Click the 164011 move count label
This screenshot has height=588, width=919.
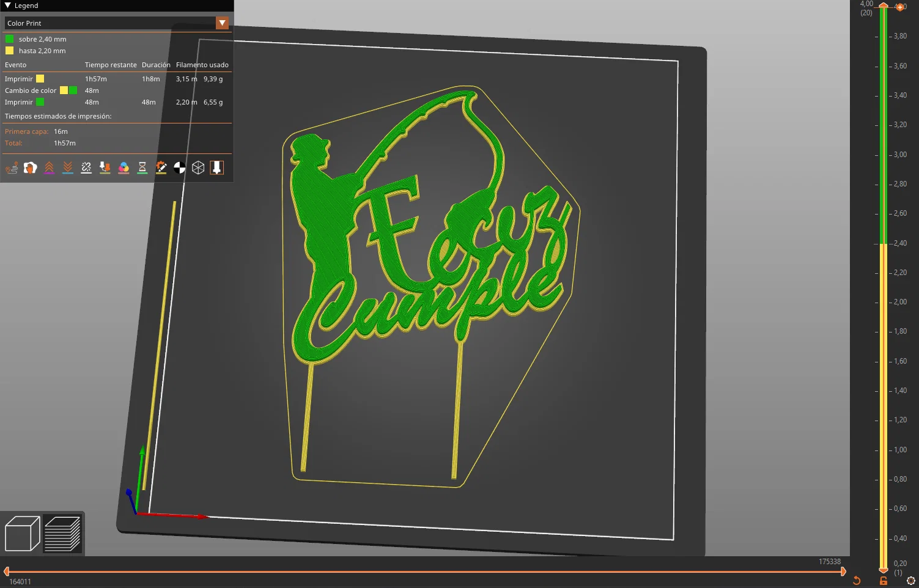tap(20, 582)
